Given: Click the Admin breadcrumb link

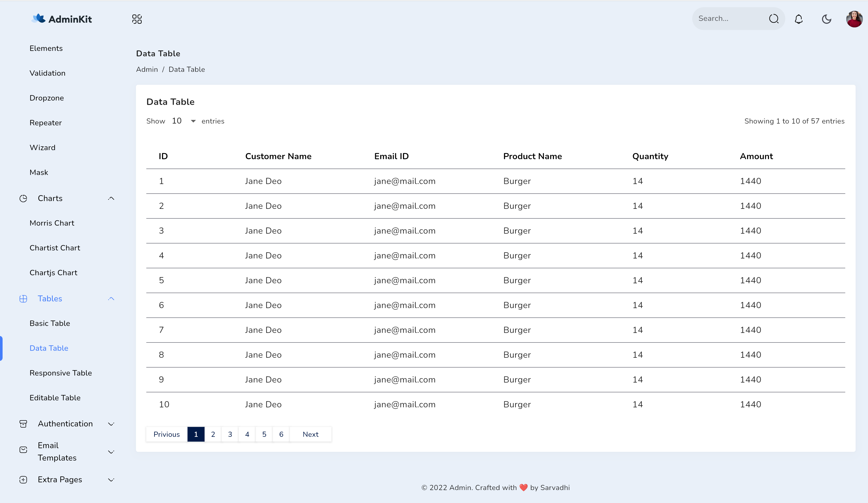Looking at the screenshot, I should (147, 69).
